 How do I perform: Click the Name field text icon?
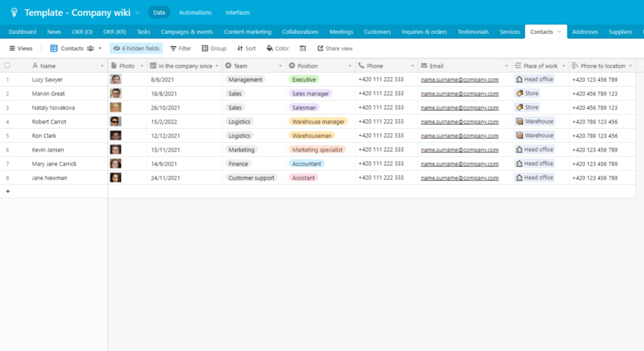35,66
